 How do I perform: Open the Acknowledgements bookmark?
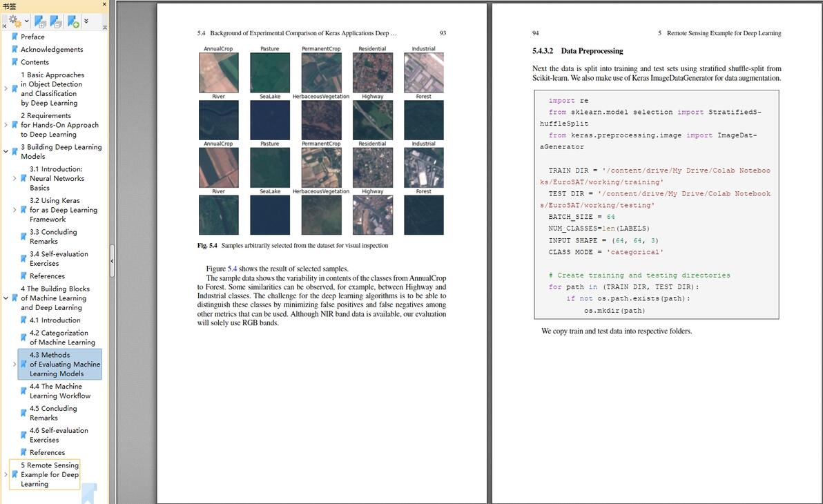pyautogui.click(x=52, y=49)
